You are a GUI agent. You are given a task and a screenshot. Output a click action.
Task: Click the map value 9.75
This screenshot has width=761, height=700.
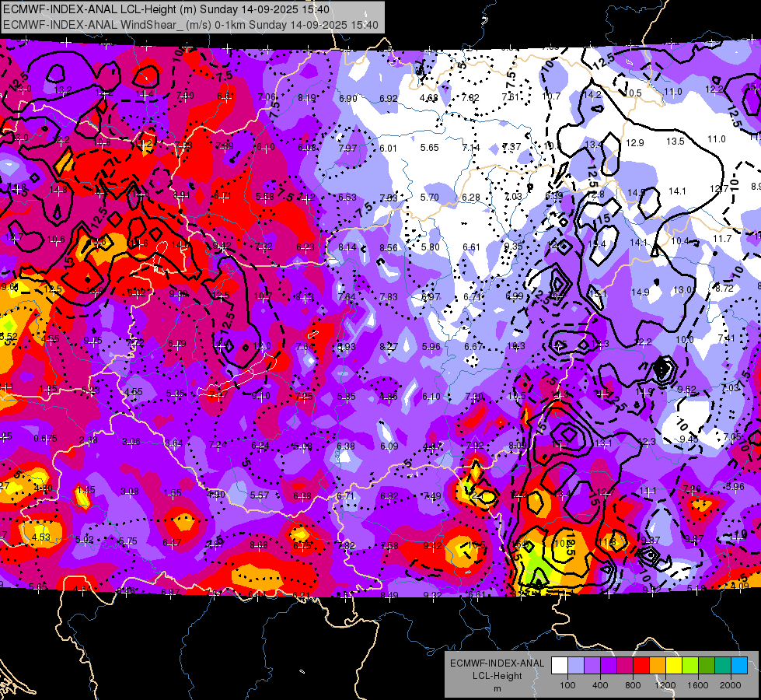93,341
